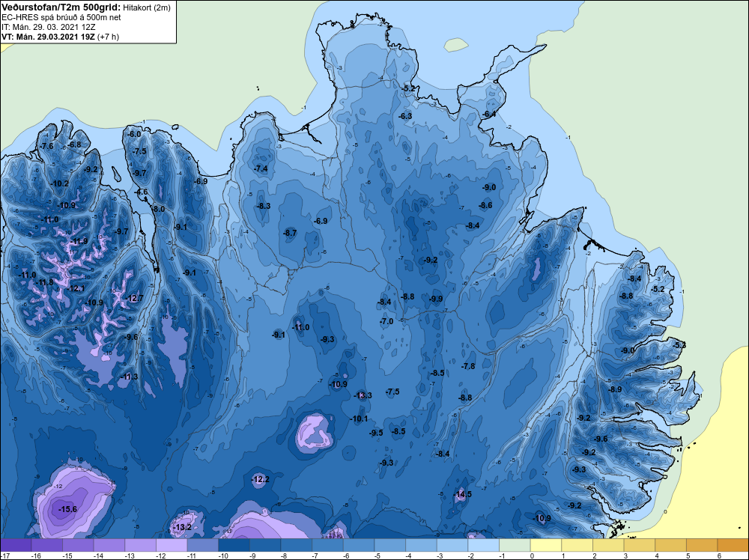Select legend color between -13 and -12
The height and width of the screenshot is (560, 749).
click(x=141, y=545)
